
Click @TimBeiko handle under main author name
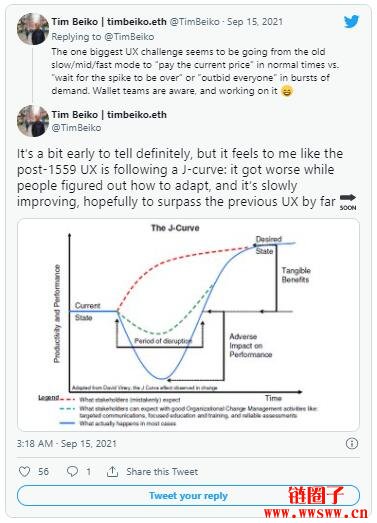tap(76, 128)
